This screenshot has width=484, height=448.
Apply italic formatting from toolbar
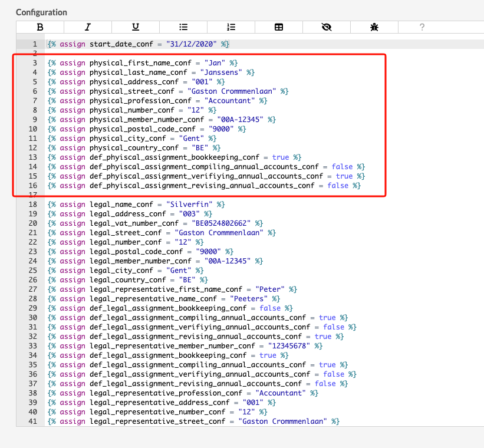(88, 27)
